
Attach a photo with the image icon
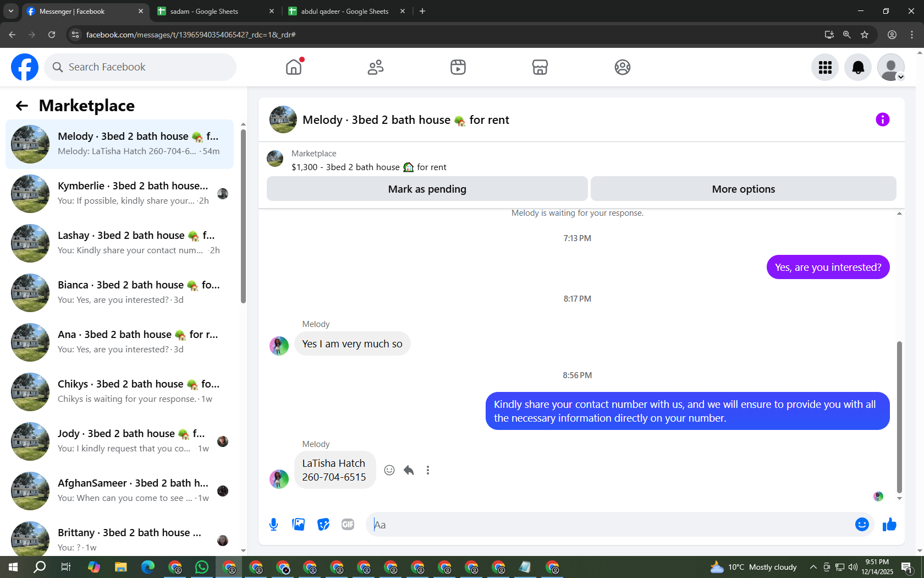pos(299,525)
